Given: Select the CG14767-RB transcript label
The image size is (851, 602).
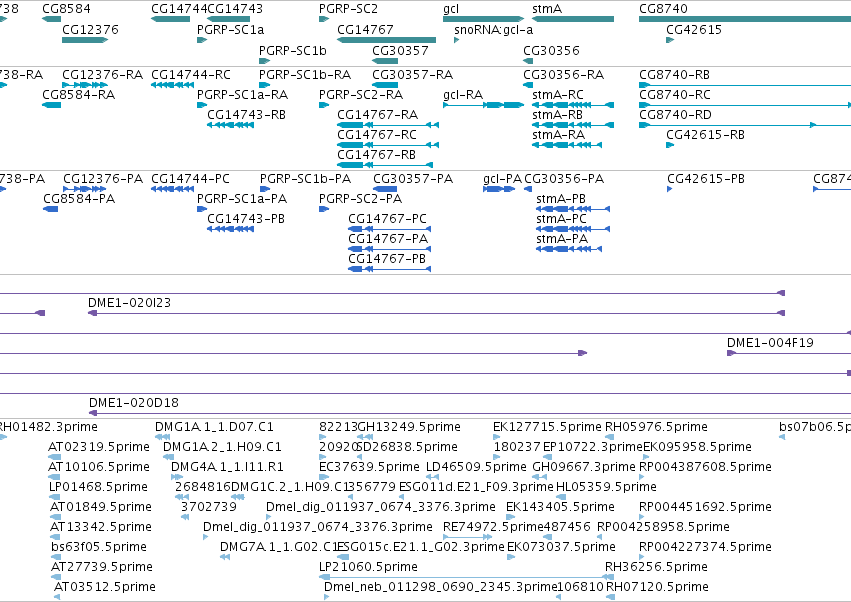Looking at the screenshot, I should (x=376, y=155).
